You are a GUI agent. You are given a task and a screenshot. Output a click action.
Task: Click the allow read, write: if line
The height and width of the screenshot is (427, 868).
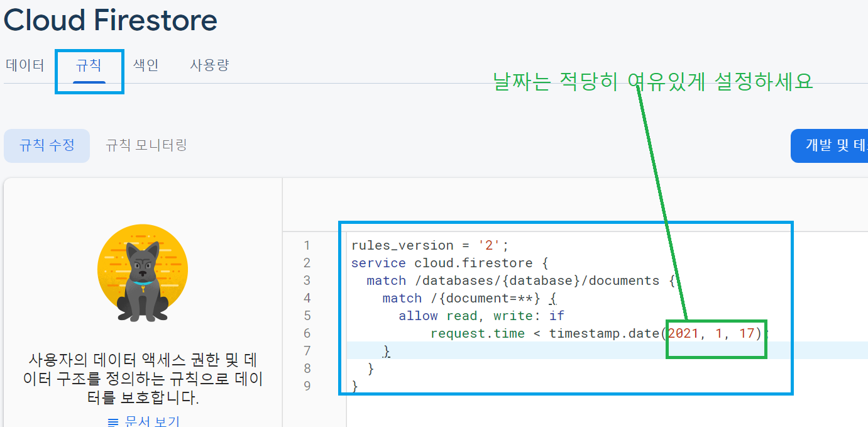tap(481, 316)
